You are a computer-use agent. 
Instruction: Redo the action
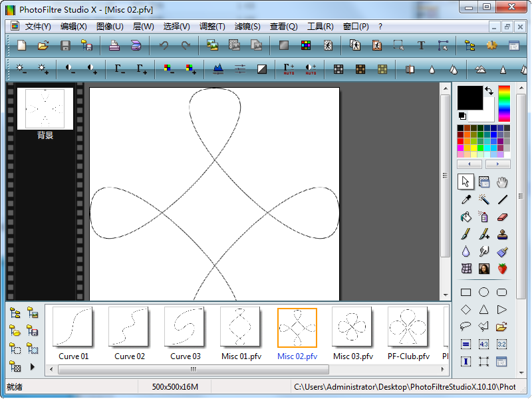186,45
